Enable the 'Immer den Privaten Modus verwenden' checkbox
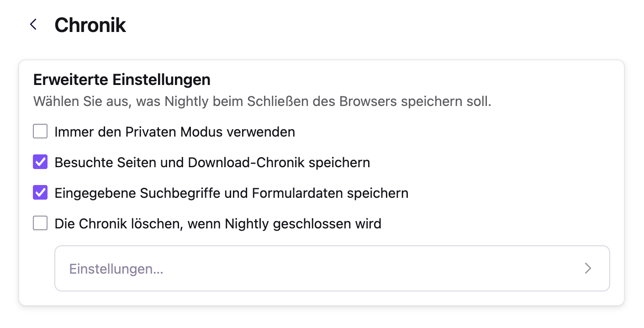Viewport: 644px width, 328px height. pyautogui.click(x=40, y=132)
